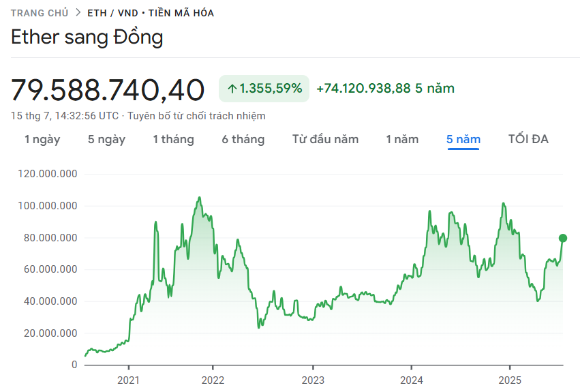
Task: Click the breadcrumb chevron arrow icon
Action: (x=78, y=13)
